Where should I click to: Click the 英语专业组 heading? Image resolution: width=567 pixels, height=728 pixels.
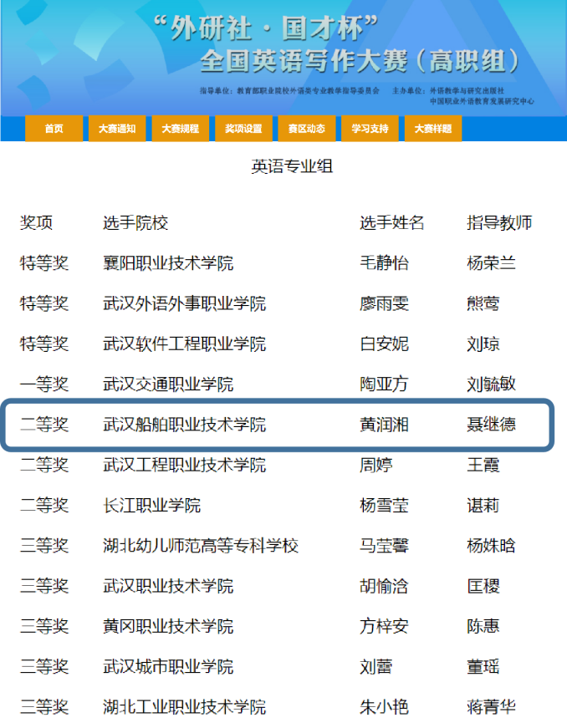pyautogui.click(x=292, y=166)
